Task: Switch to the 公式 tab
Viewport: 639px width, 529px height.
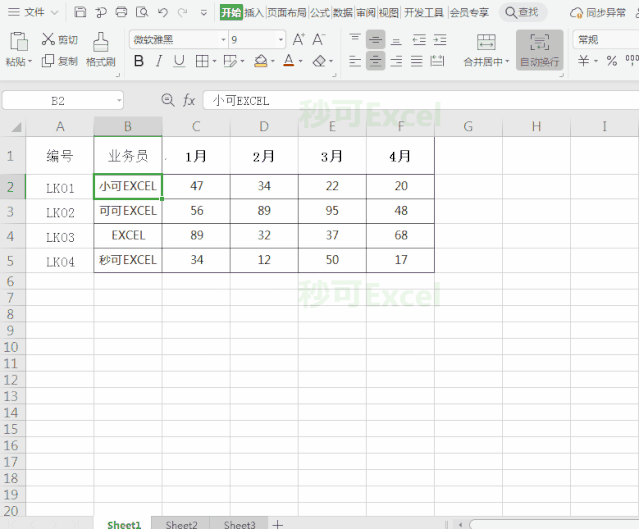Action: coord(320,13)
